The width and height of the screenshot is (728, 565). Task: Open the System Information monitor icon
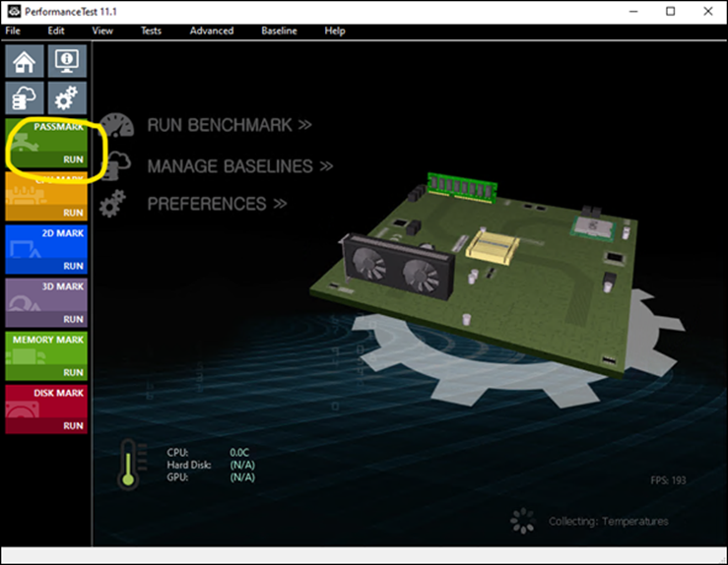coord(67,61)
